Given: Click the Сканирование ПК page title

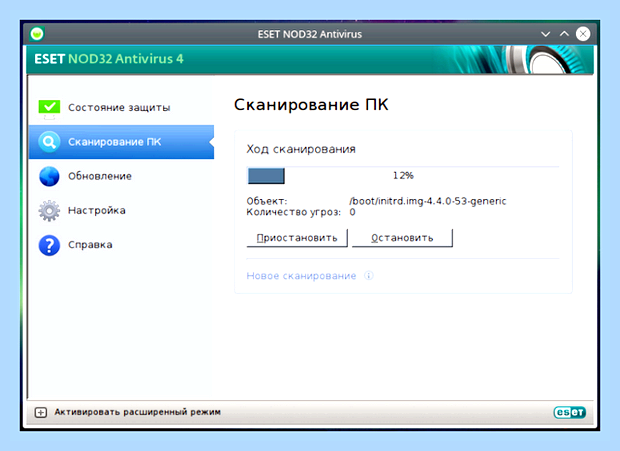Looking at the screenshot, I should [311, 105].
